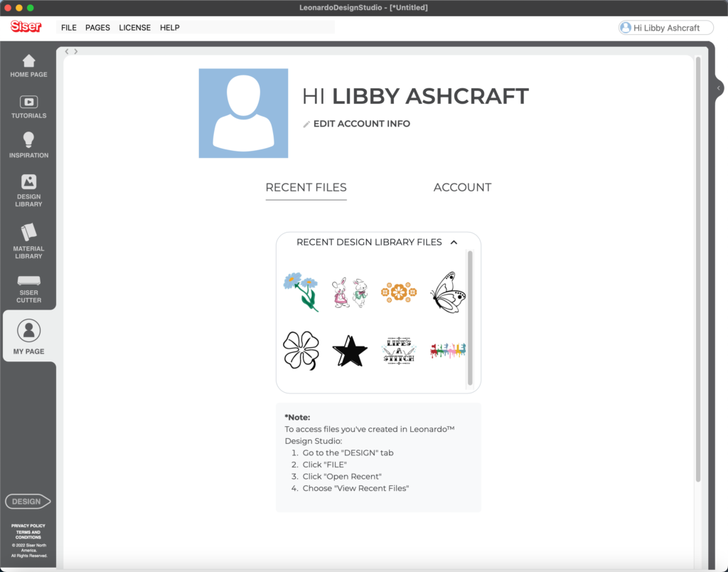Screen dimensions: 728x572
Task: Click the pencil icon beside Edit Account Info
Action: tap(306, 124)
